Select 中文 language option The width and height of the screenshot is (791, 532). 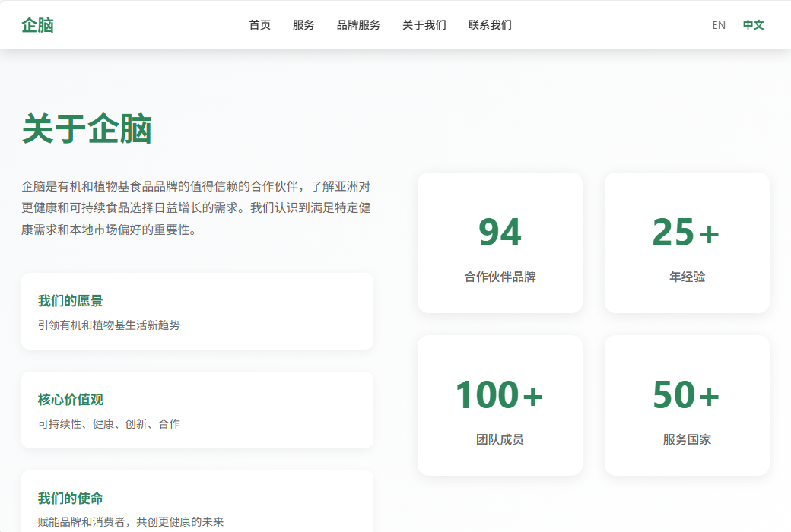[x=753, y=25]
